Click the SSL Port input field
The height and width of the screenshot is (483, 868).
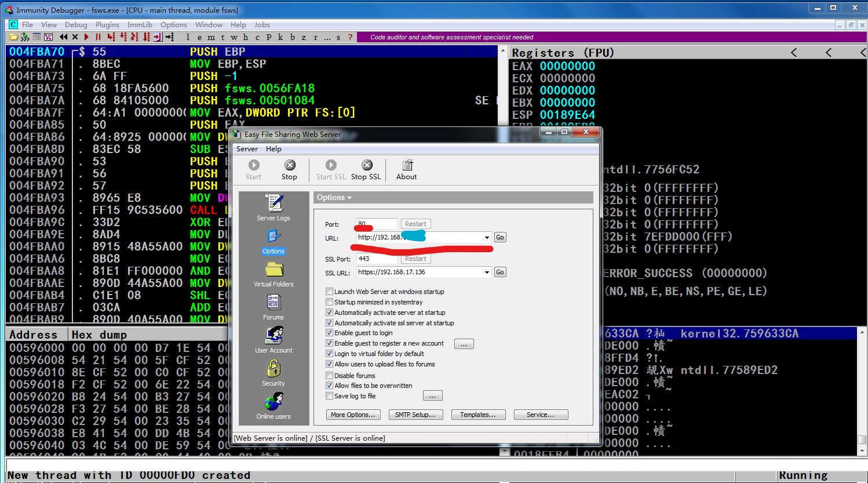coord(377,259)
